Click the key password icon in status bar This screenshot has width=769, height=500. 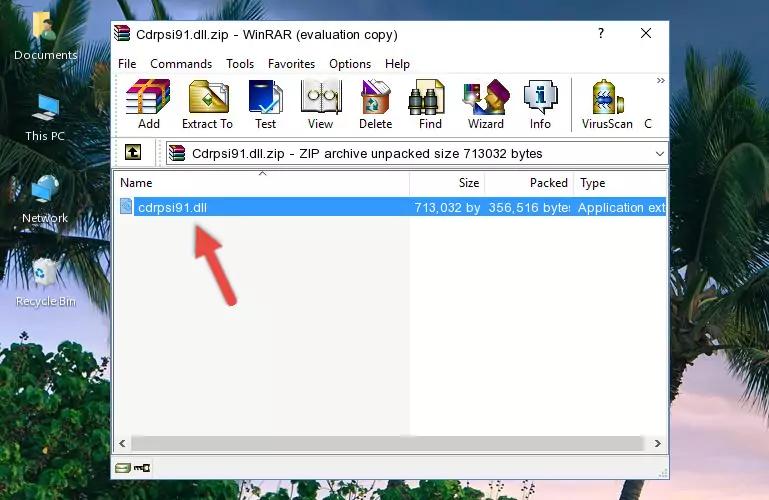(x=142, y=468)
